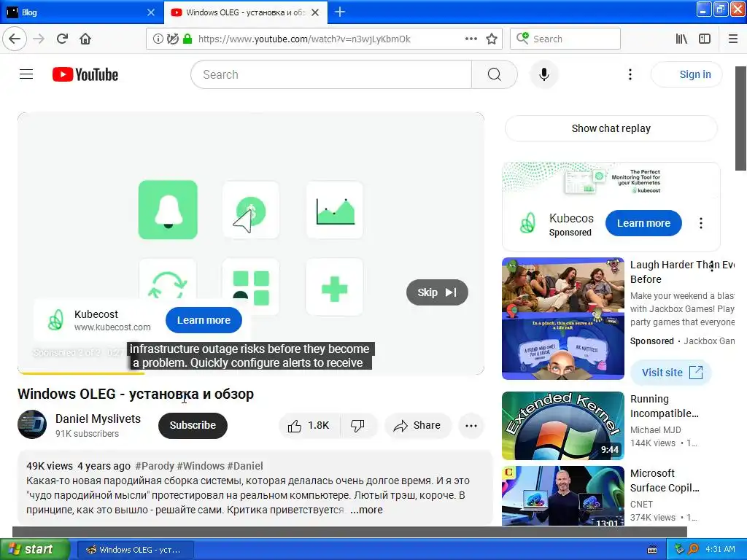Open the YouTube guide hamburger menu
747x560 pixels.
[x=26, y=74]
